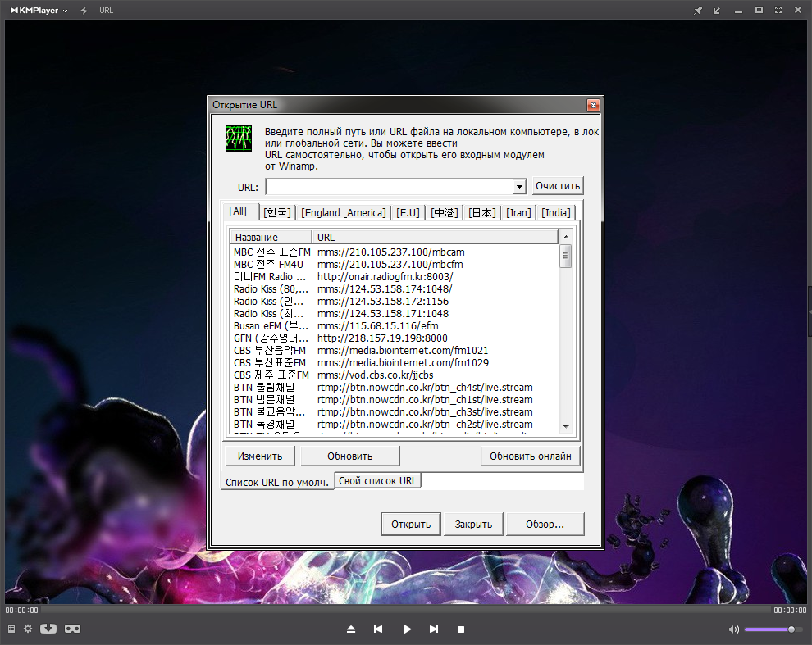Switch to the [E.U] tab
Image resolution: width=812 pixels, height=645 pixels.
point(408,213)
